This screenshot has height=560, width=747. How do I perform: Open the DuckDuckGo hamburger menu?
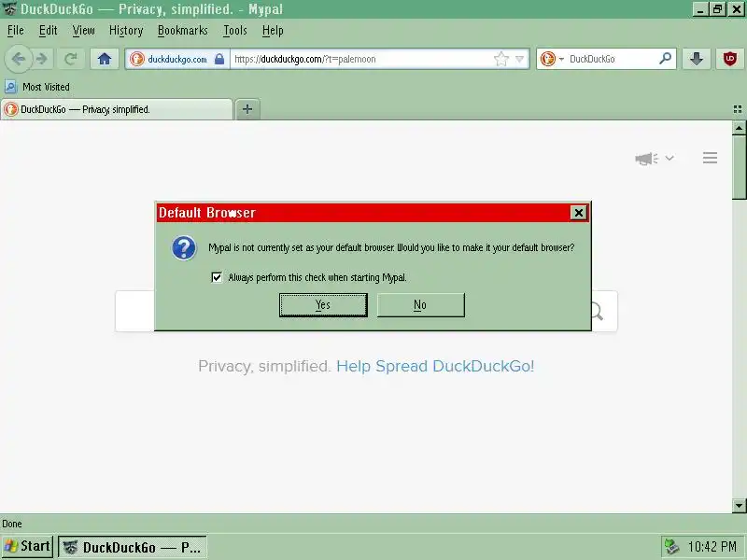click(x=710, y=158)
